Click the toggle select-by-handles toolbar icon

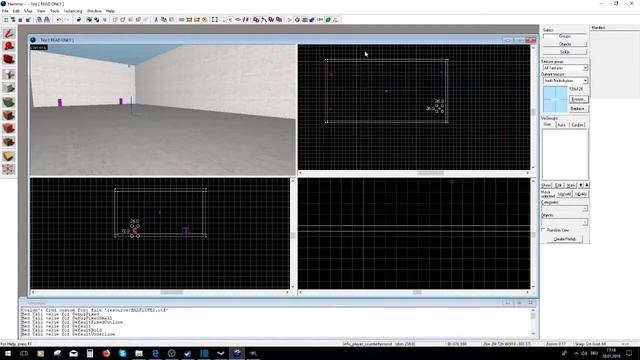point(215,20)
